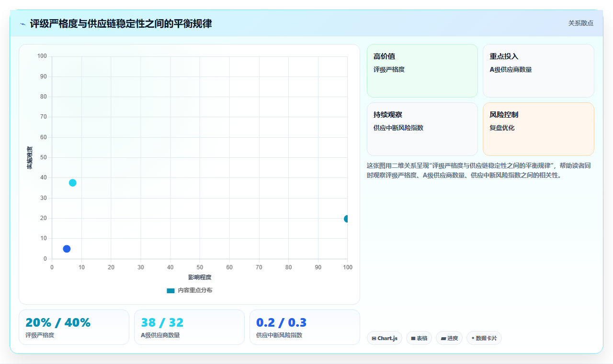Click the 数据卡片 tag chip
The image size is (613, 364).
point(484,338)
